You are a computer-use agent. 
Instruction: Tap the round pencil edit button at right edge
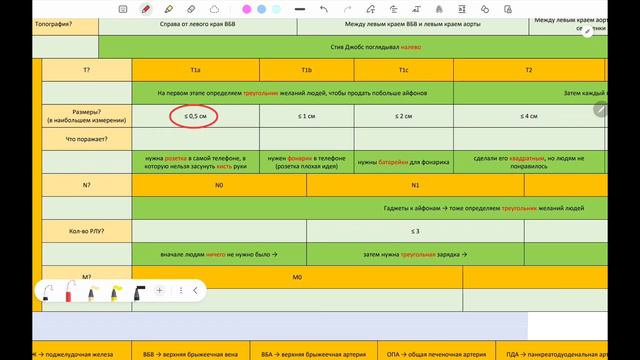click(600, 109)
